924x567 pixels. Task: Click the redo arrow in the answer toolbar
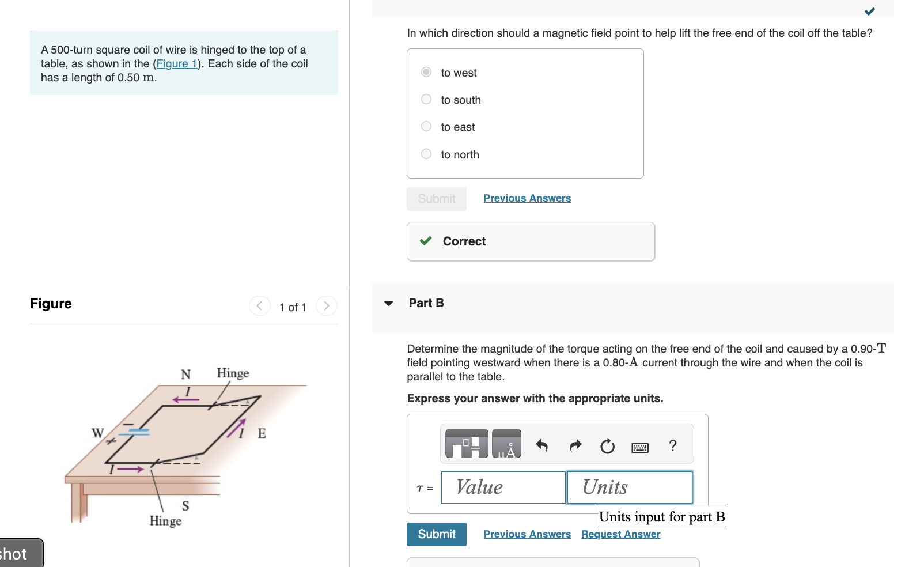(x=574, y=445)
